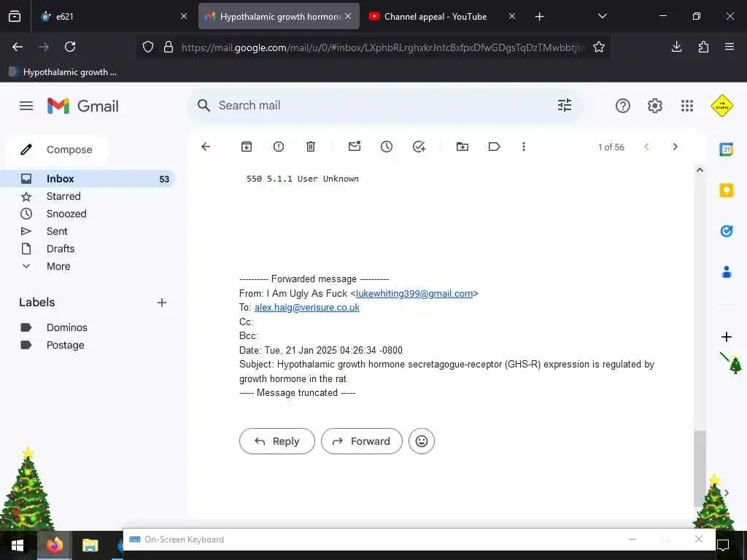Viewport: 747px width, 560px height.
Task: Get add-ons plus icon in side panel
Action: coord(726,337)
